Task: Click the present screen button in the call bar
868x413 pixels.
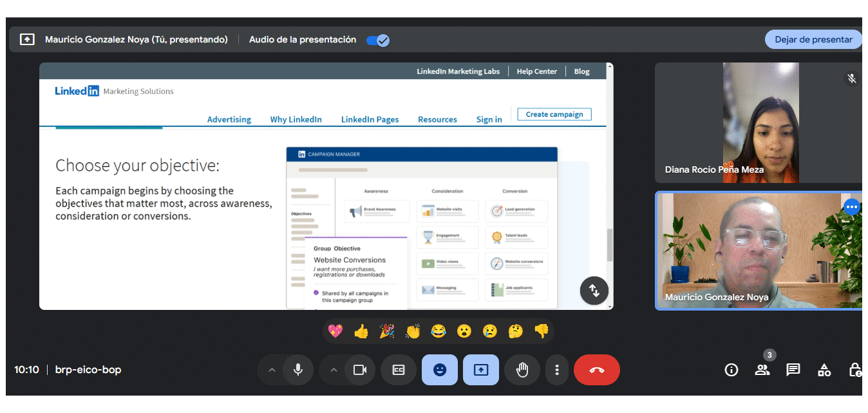Action: click(481, 370)
